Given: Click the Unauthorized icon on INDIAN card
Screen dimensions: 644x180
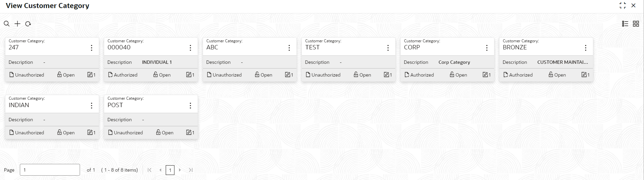Looking at the screenshot, I should tap(11, 132).
